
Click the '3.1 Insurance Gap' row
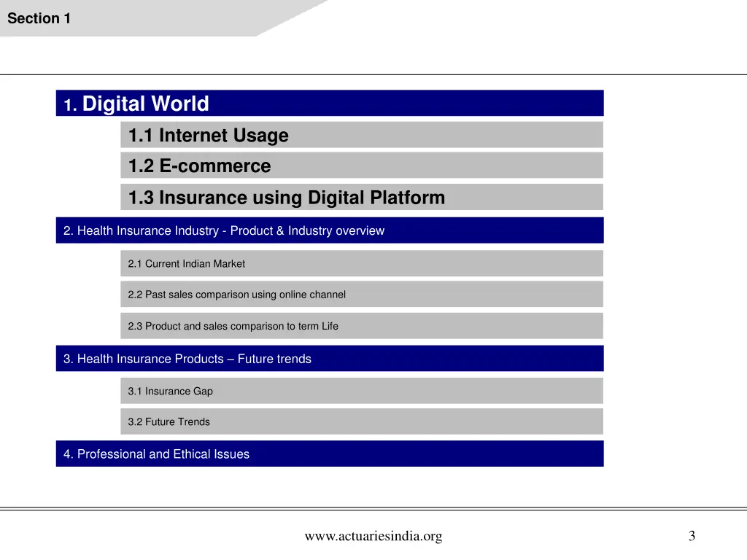pyautogui.click(x=362, y=391)
